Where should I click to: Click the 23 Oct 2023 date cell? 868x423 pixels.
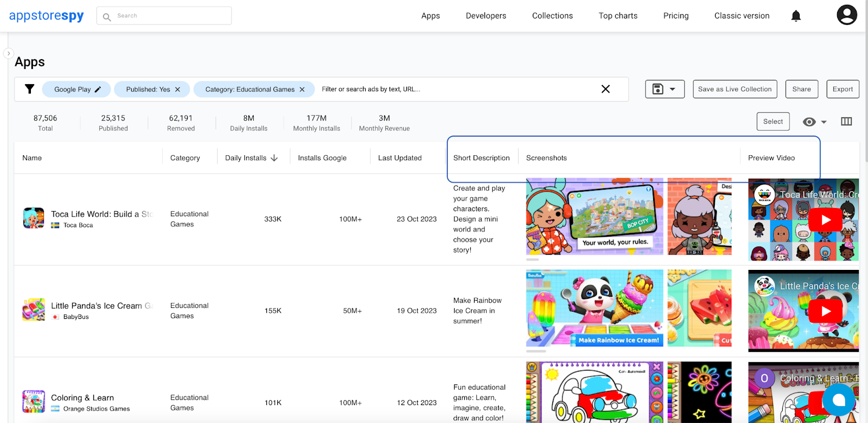point(417,219)
